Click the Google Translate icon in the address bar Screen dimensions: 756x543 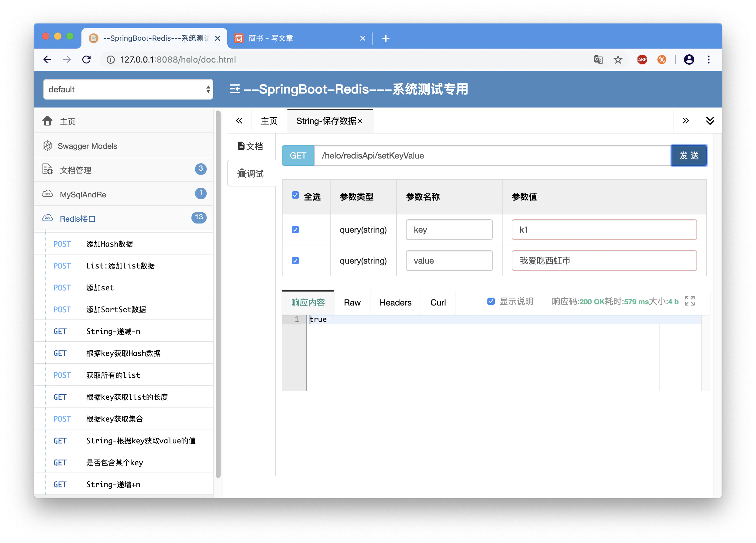coord(598,60)
